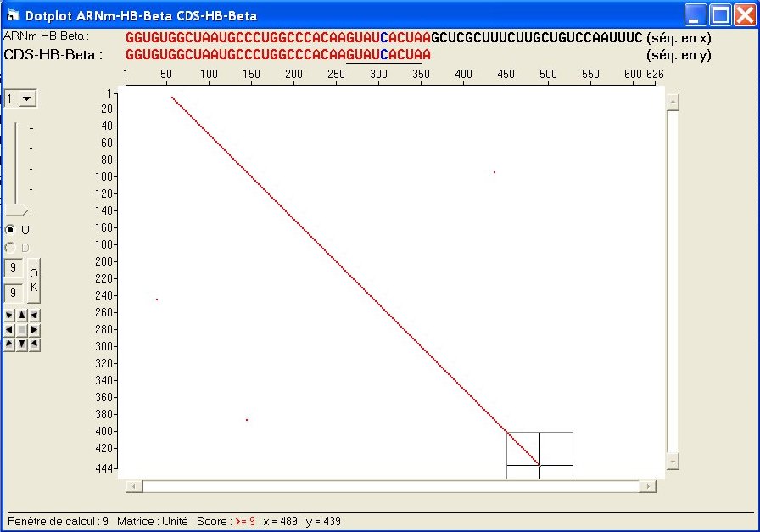Viewport: 760px width, 532px height.
Task: Click the top-left diagonal arrow in the pad
Action: (x=8, y=315)
